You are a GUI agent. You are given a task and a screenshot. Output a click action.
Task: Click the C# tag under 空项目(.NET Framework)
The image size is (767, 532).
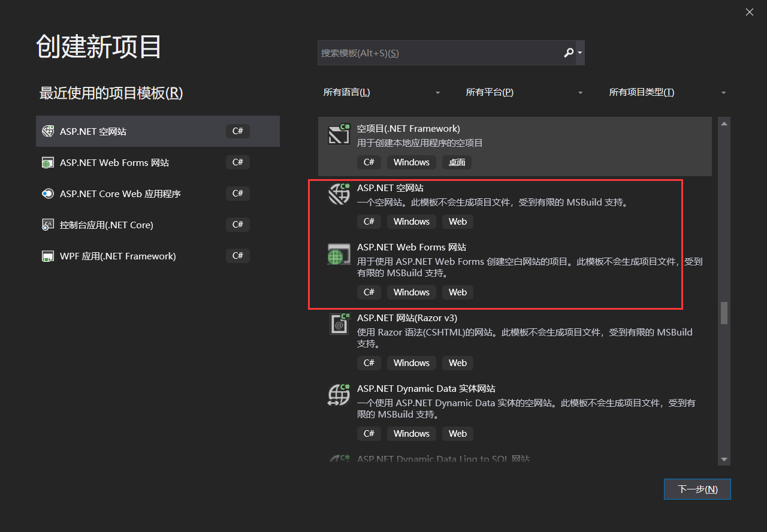point(369,162)
